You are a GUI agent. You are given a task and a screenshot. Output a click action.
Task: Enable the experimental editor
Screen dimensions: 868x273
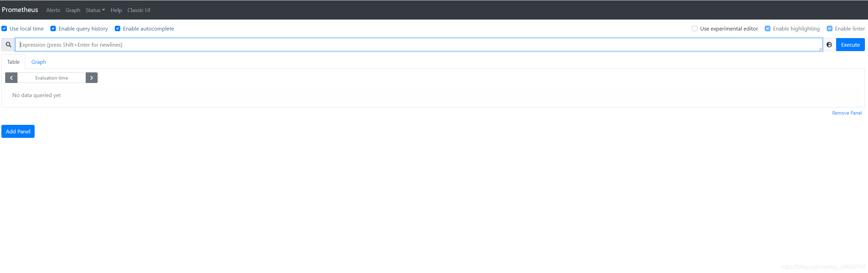(695, 28)
